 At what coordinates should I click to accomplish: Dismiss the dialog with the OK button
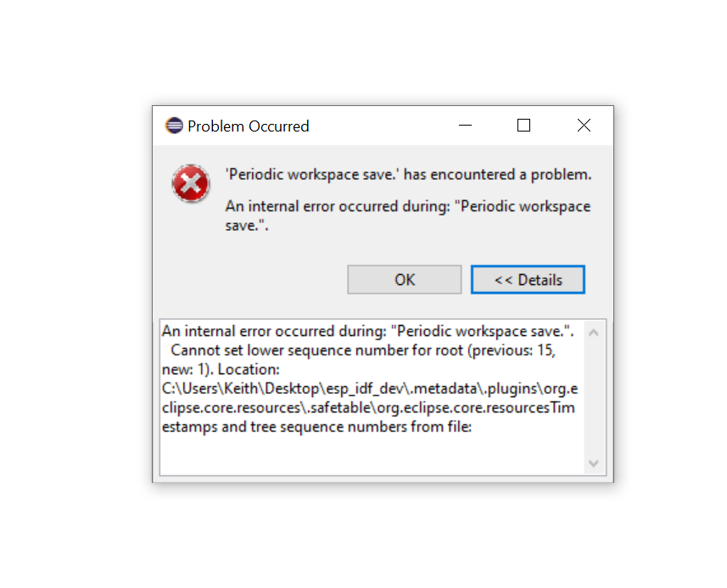pyautogui.click(x=405, y=280)
